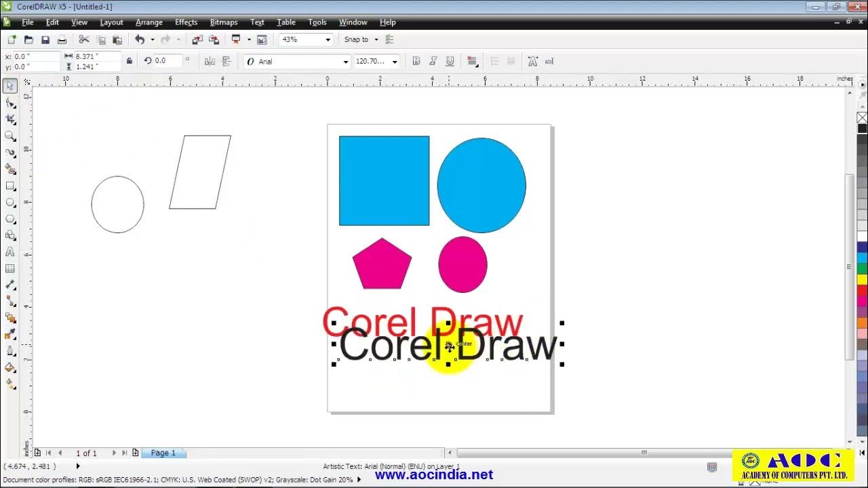Open the Tools menu

pyautogui.click(x=317, y=22)
